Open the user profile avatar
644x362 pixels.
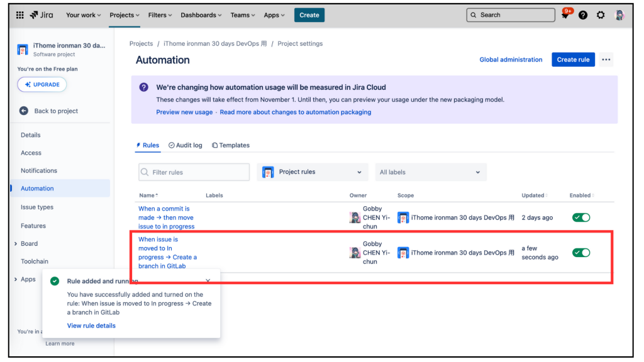(619, 15)
